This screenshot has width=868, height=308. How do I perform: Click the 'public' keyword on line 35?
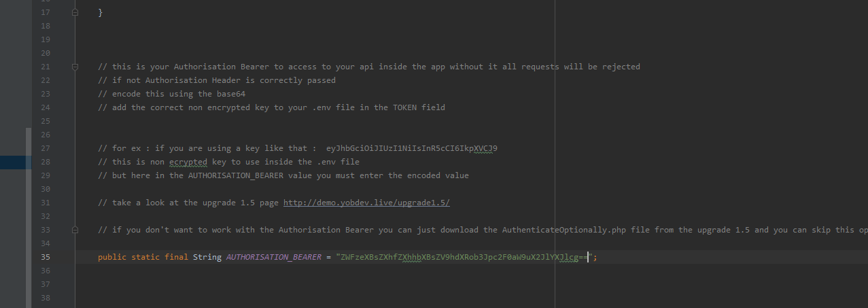112,257
